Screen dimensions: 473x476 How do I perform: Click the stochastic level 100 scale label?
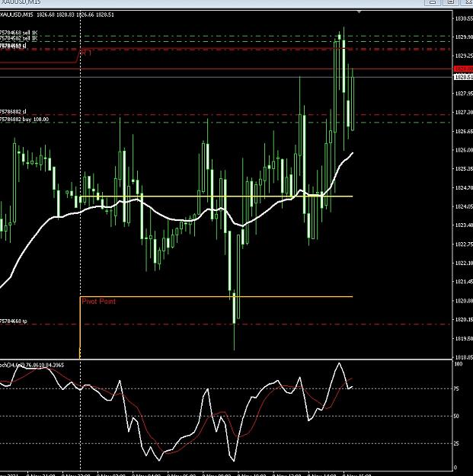(458, 364)
